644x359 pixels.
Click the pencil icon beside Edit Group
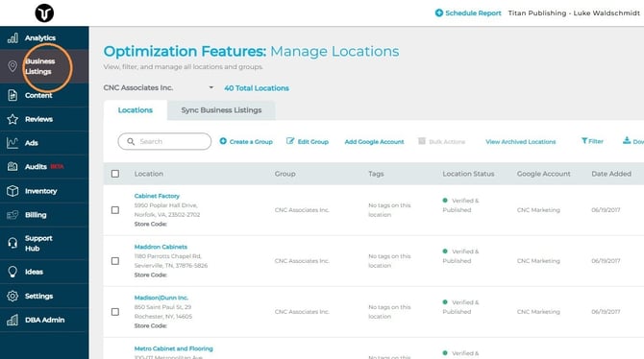pos(290,141)
